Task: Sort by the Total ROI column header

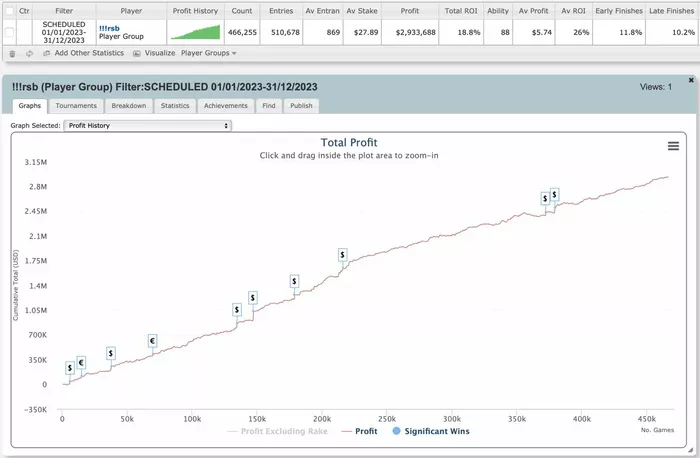Action: click(x=461, y=11)
